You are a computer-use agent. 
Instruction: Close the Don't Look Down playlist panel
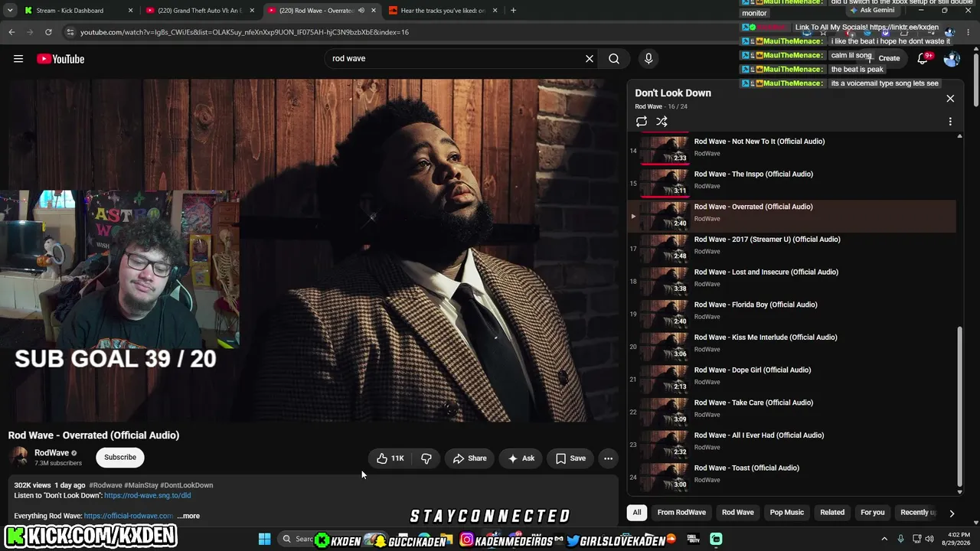(950, 99)
